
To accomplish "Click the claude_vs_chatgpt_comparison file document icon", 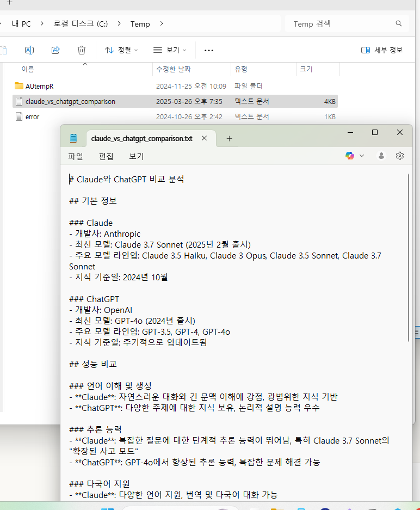I will coord(19,101).
